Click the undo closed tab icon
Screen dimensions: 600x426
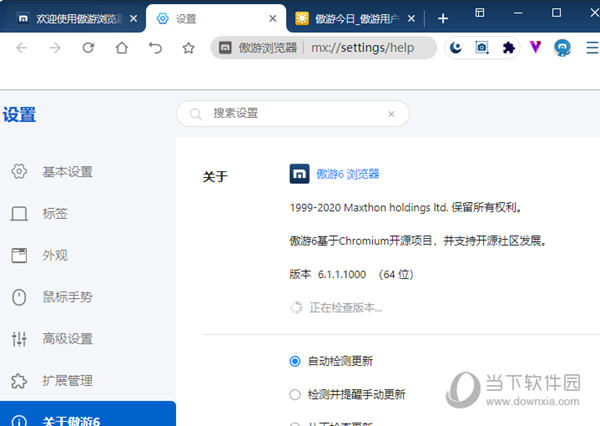155,48
